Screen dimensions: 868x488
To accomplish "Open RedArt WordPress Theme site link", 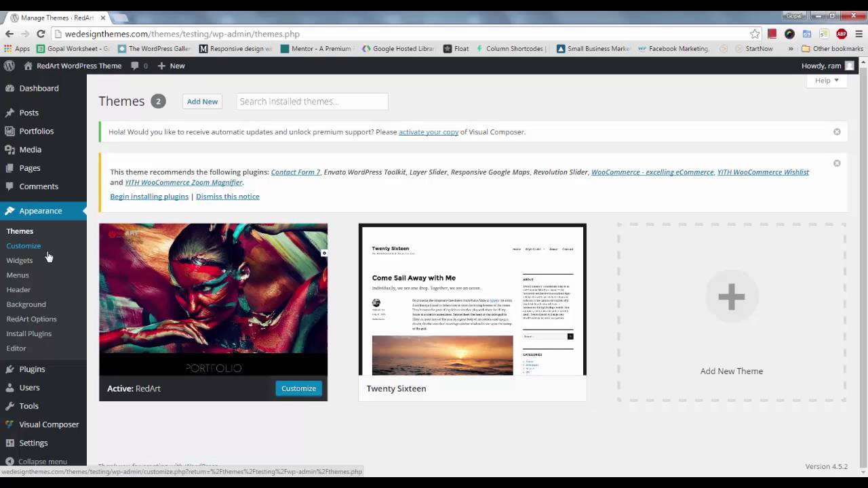I will 73,66.
